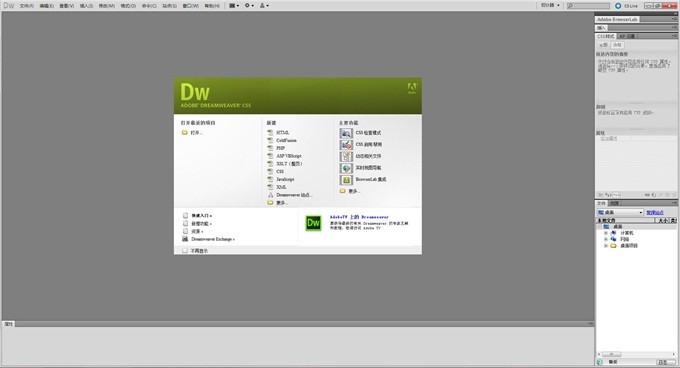Image resolution: width=680 pixels, height=368 pixels.
Task: Open the 插入(I) menu
Action: tap(86, 6)
